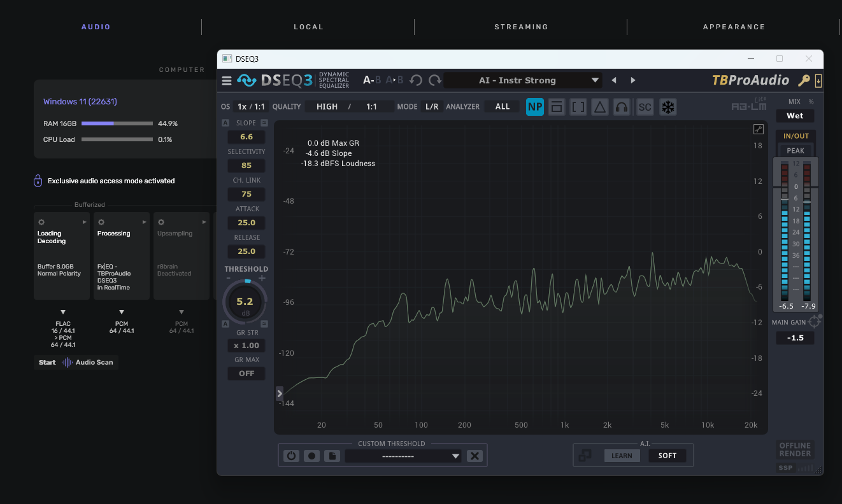The image size is (842, 504).
Task: Click the threshold plus sign
Action: tap(262, 279)
